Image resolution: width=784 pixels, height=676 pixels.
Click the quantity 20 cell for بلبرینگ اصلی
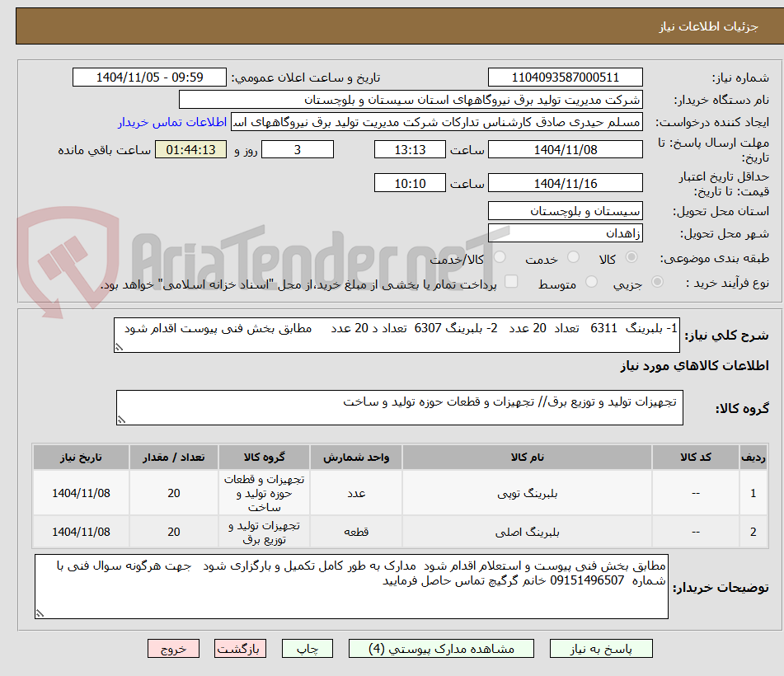[173, 532]
